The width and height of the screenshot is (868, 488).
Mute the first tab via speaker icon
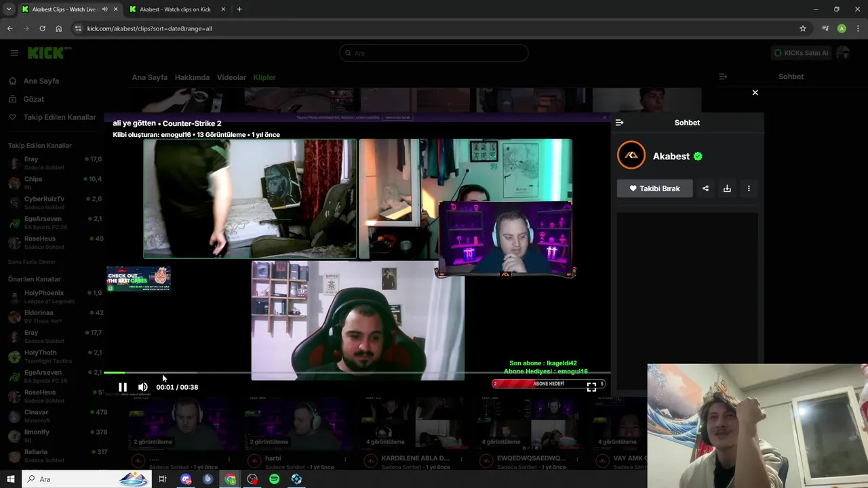click(x=104, y=9)
